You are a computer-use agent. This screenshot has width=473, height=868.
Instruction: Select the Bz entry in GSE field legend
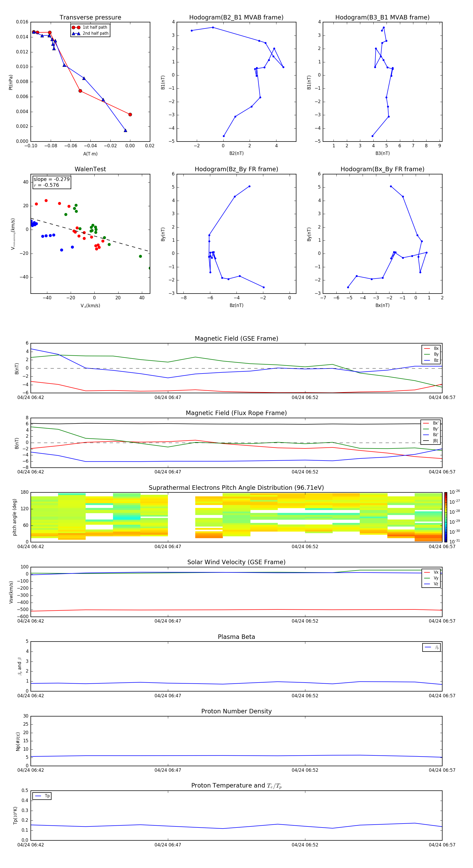pos(431,360)
